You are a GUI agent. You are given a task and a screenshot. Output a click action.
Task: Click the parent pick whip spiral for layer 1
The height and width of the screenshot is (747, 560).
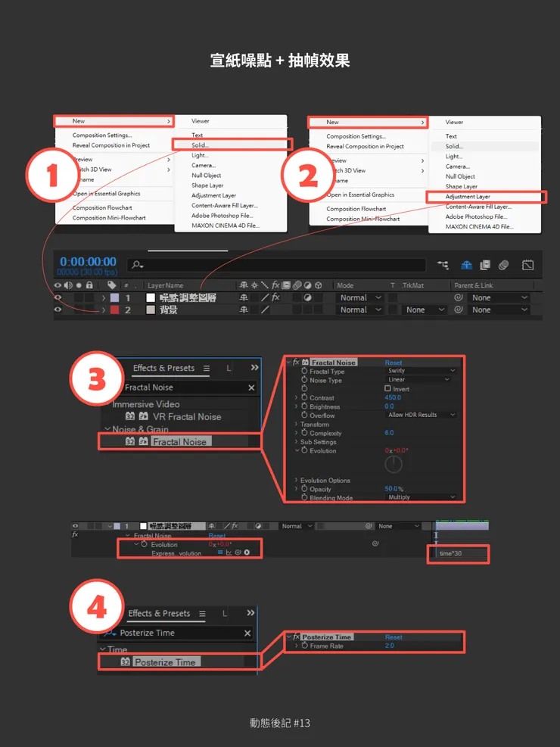[458, 297]
